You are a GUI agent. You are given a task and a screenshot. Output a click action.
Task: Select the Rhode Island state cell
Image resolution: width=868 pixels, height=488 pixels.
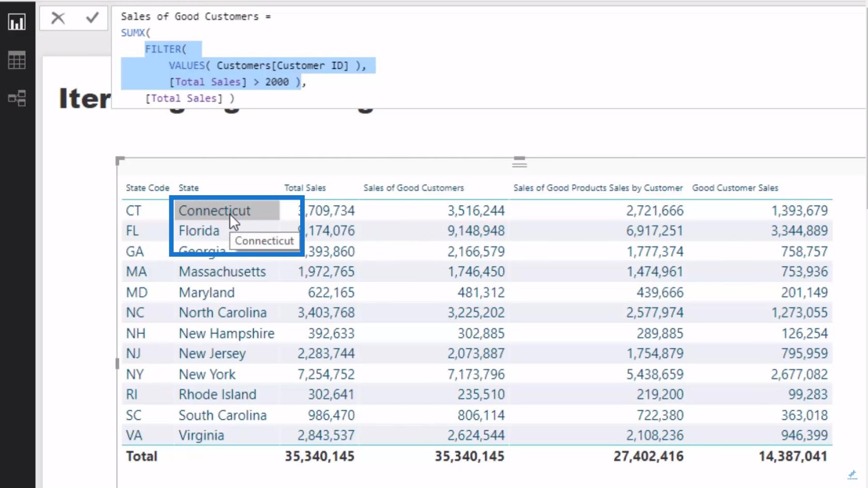pos(217,395)
